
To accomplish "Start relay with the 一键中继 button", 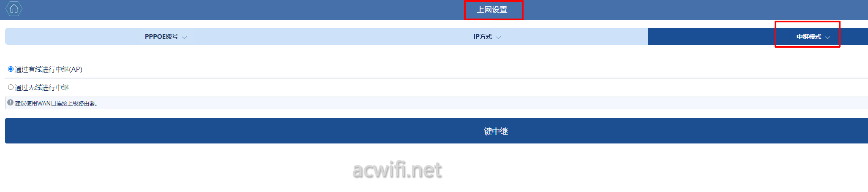I will coord(437,131).
